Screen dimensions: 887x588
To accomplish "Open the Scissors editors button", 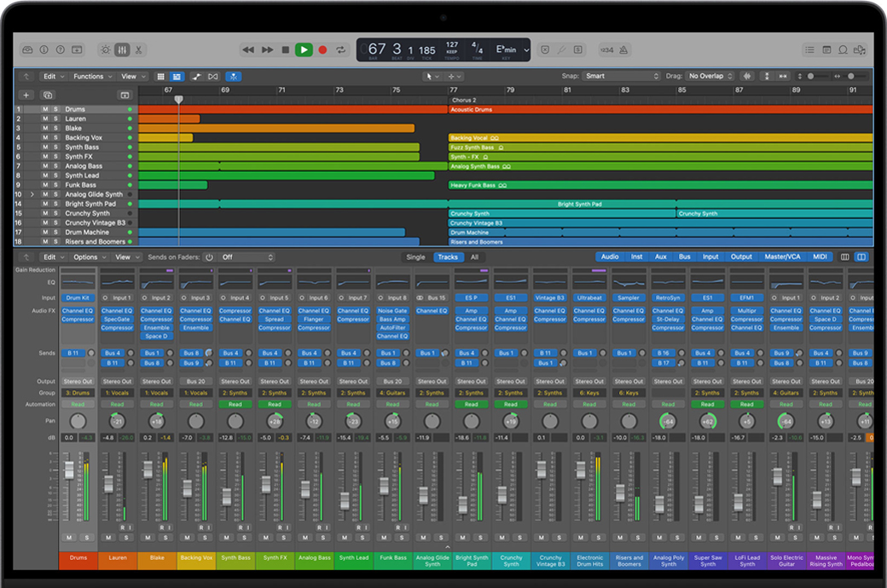I will point(139,50).
